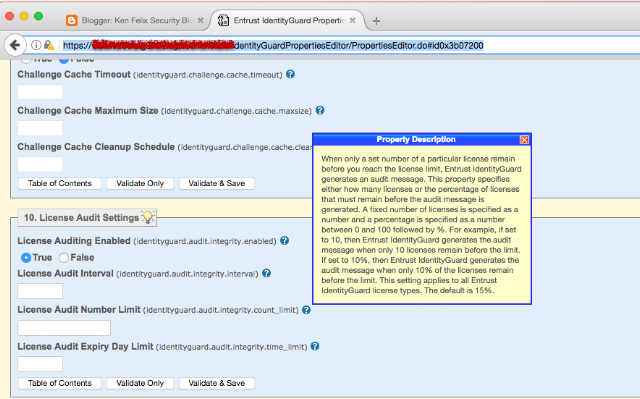Click Validate & Save under License Audit section
640x399 pixels.
pos(217,383)
